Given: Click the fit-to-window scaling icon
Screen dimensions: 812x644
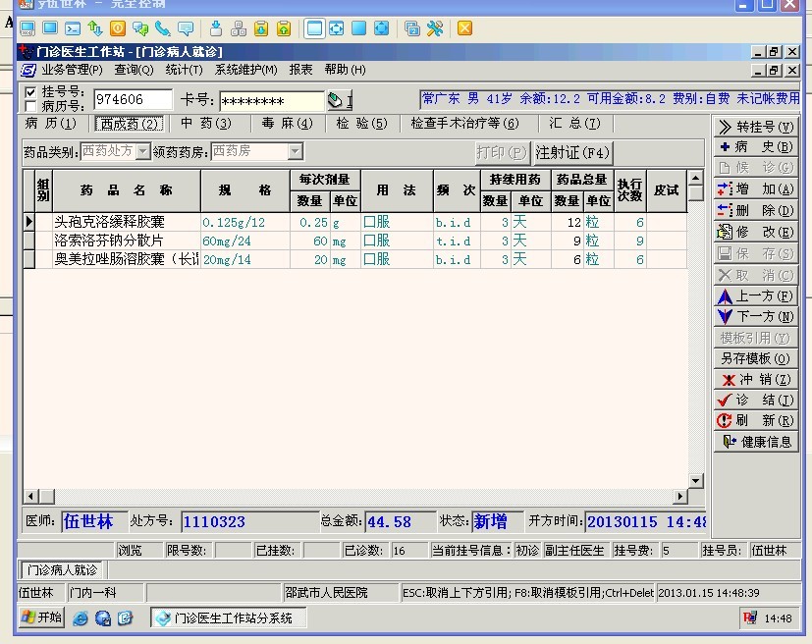Looking at the screenshot, I should click(x=337, y=28).
